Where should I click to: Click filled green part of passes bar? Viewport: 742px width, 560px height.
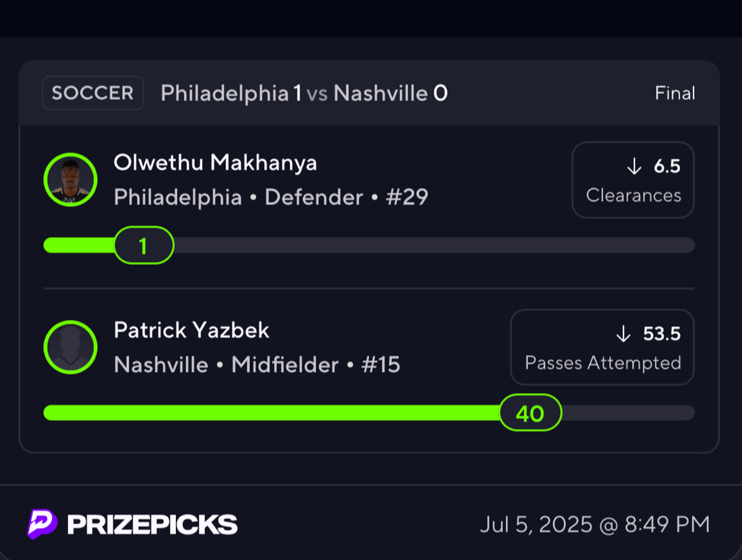pyautogui.click(x=272, y=412)
